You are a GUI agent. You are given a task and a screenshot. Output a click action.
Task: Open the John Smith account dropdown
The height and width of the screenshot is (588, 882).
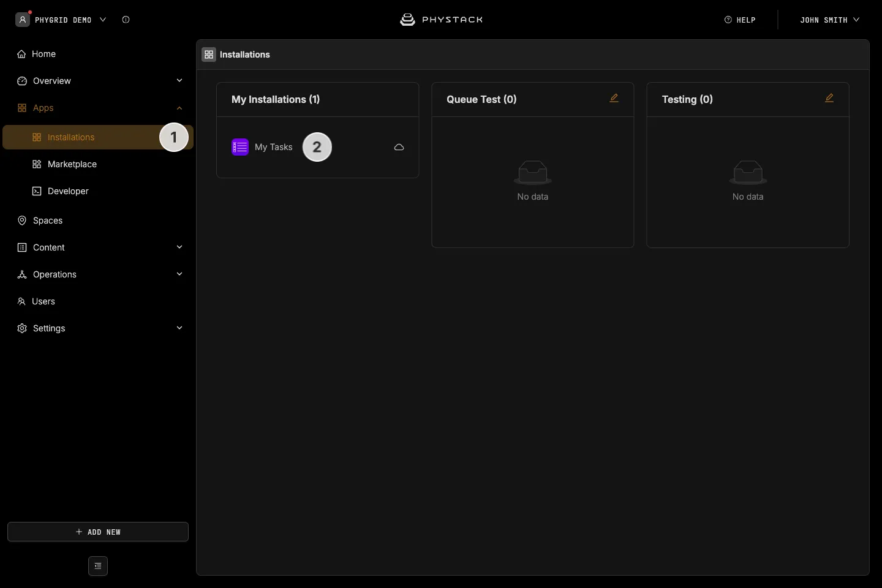[829, 20]
